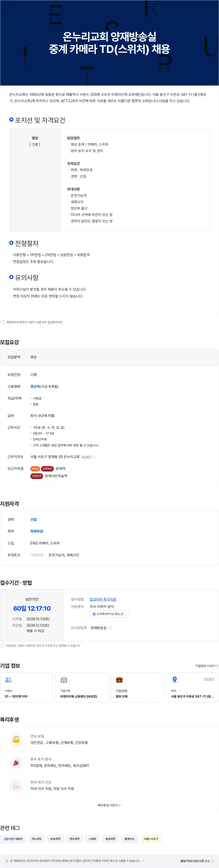Open 지도보기 in the 위치 card

(209, 679)
